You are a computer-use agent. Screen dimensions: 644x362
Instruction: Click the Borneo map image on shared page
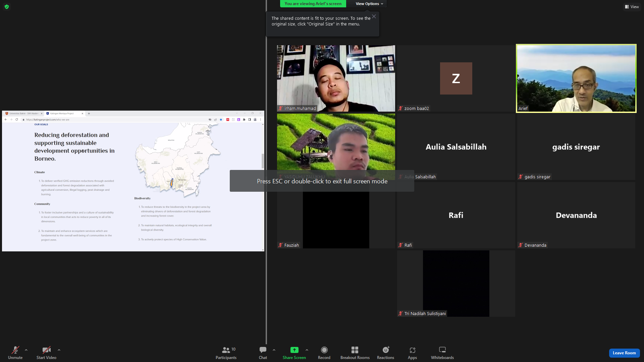point(178,160)
